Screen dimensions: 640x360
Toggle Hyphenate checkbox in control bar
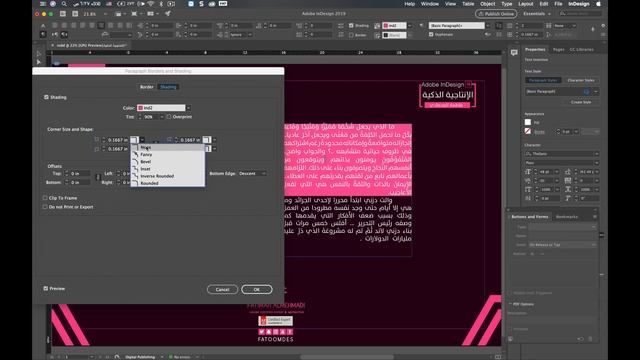point(431,35)
